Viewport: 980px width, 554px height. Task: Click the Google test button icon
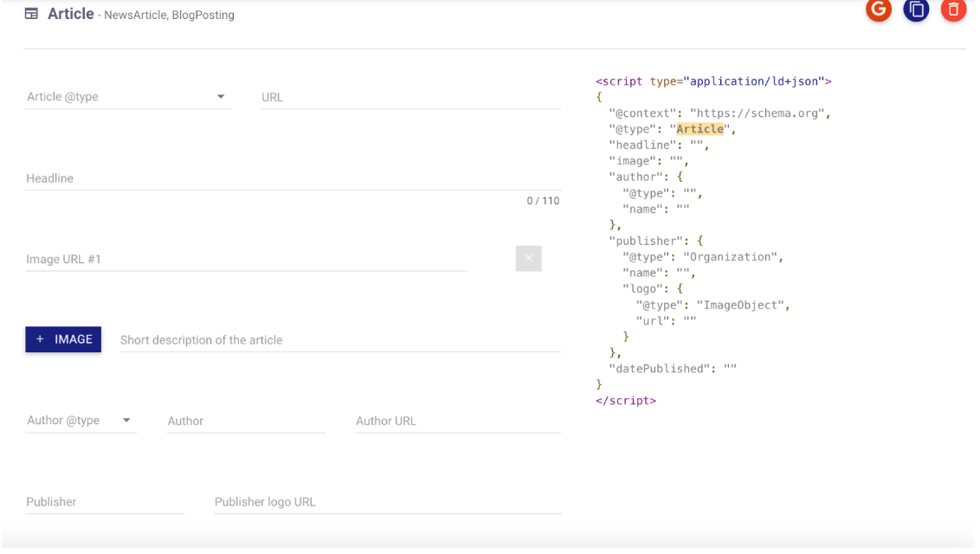pos(878,10)
